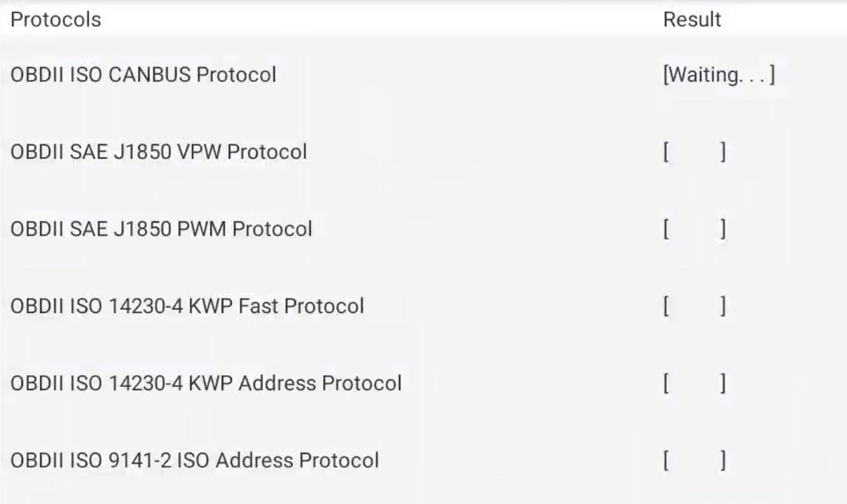Screen dimensions: 847x504
Task: Click the word CANBUS in first row
Action: point(149,74)
